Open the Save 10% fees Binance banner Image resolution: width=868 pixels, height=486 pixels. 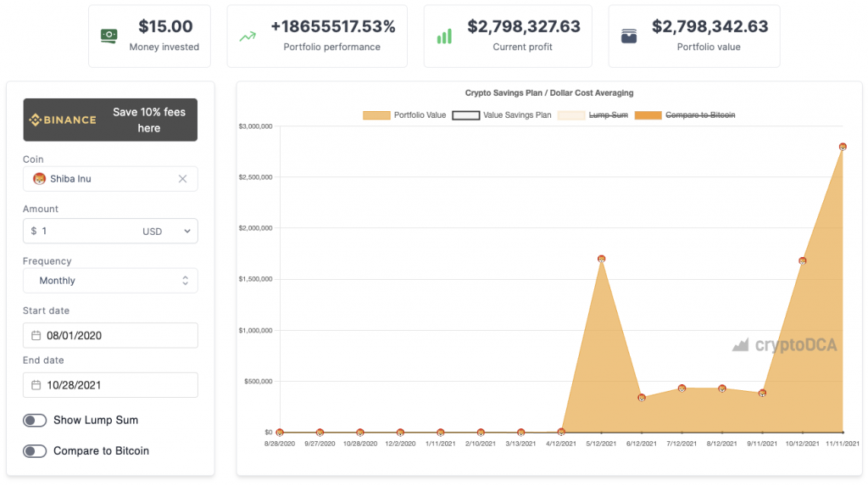[x=110, y=120]
